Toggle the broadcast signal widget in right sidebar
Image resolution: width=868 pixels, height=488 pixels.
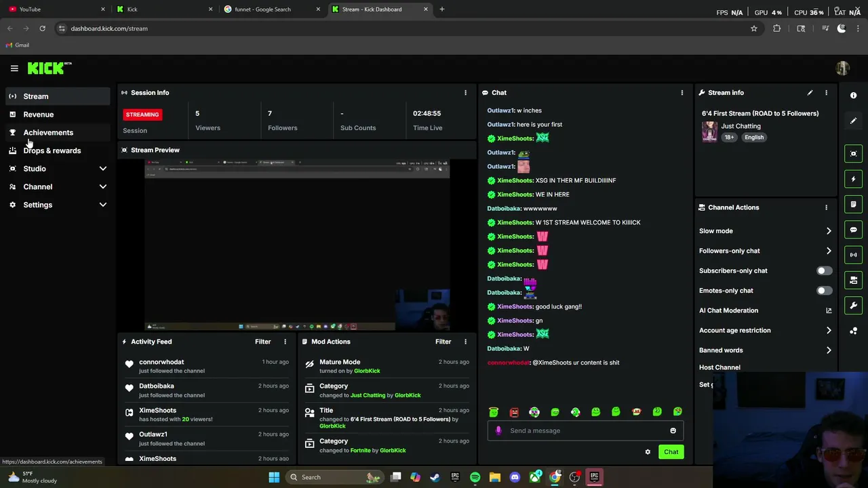click(x=853, y=255)
